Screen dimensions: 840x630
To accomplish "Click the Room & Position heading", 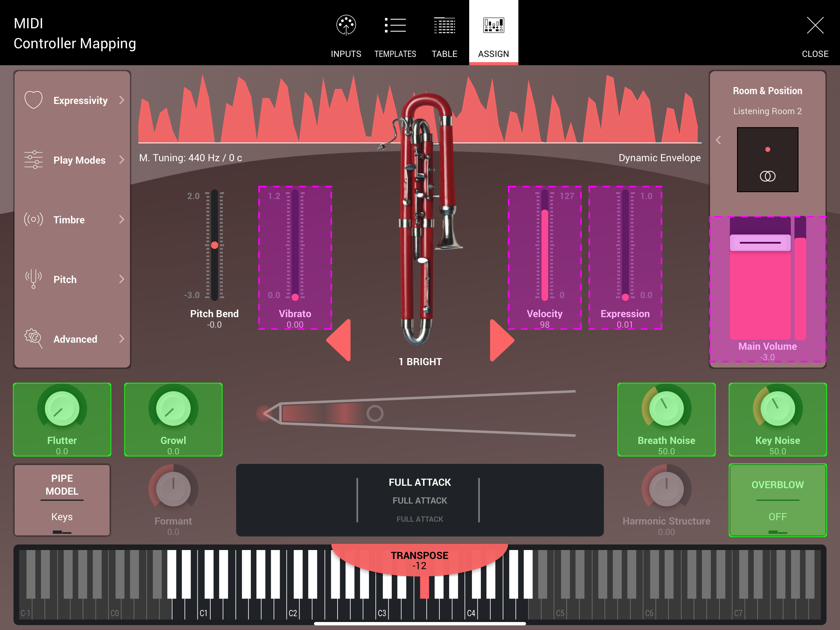I will 767,90.
